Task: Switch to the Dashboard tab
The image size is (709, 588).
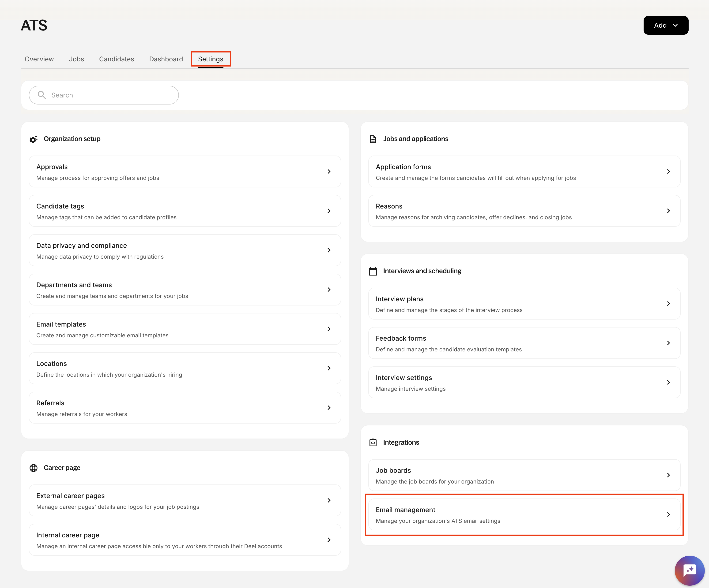Action: [x=166, y=59]
